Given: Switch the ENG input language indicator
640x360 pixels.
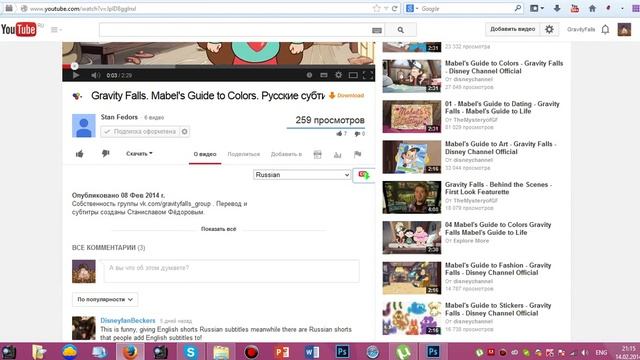Looking at the screenshot, I should pyautogui.click(x=601, y=352).
